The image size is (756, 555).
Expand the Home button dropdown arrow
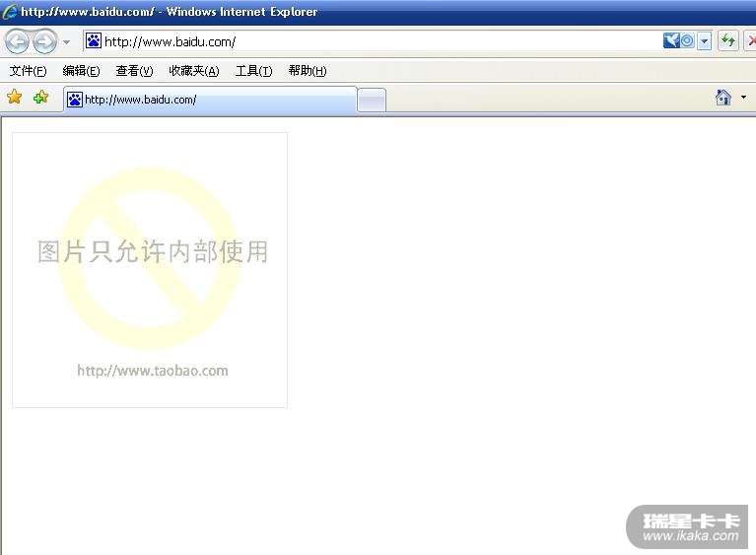click(743, 98)
